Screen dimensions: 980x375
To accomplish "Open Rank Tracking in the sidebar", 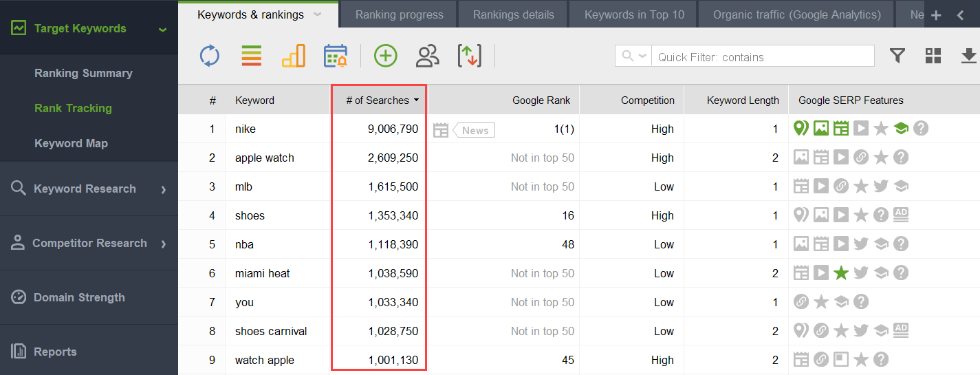I will pyautogui.click(x=73, y=108).
